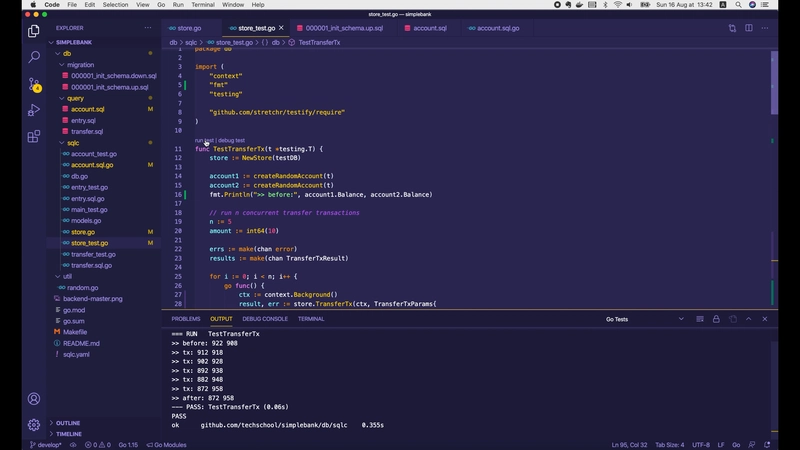
Task: Open the Go Tests output channel dropdown
Action: tap(640, 319)
